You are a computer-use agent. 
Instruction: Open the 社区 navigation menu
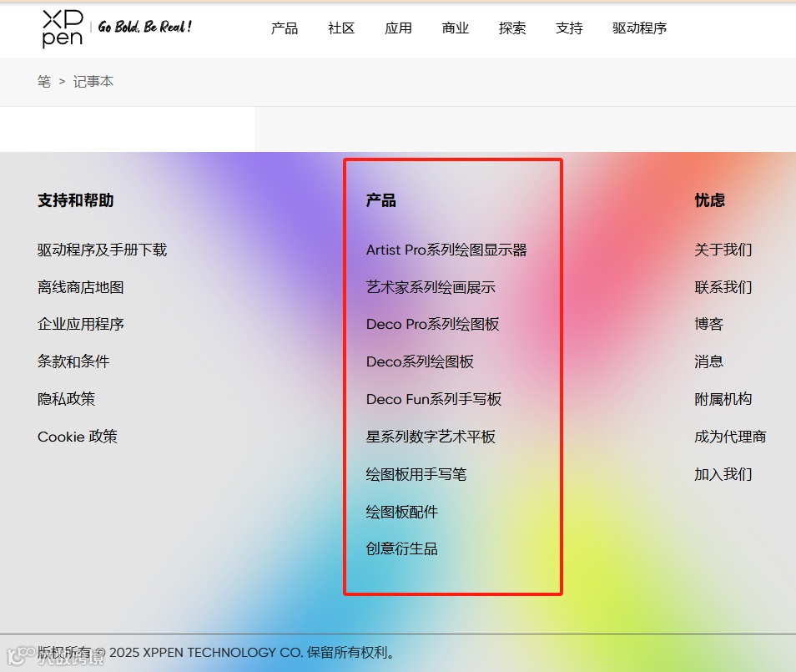(x=341, y=28)
